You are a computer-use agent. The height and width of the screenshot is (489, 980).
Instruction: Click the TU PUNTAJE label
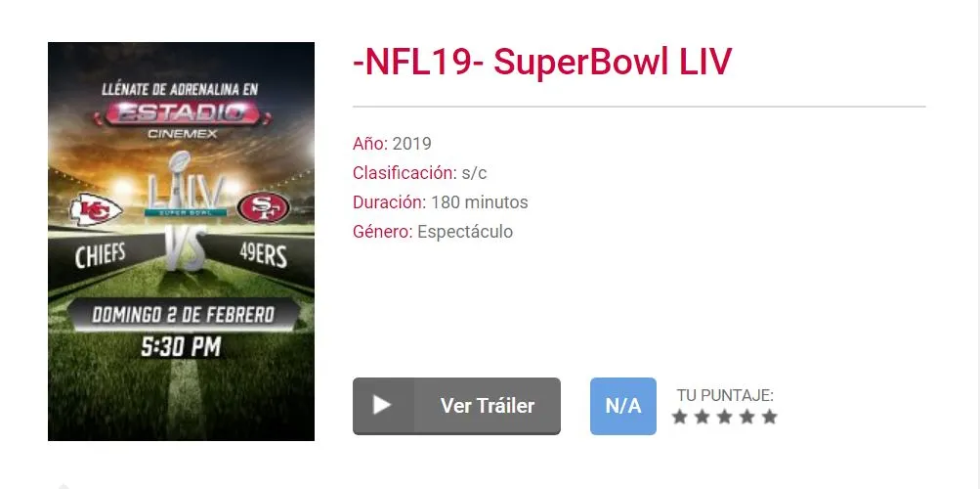point(725,395)
